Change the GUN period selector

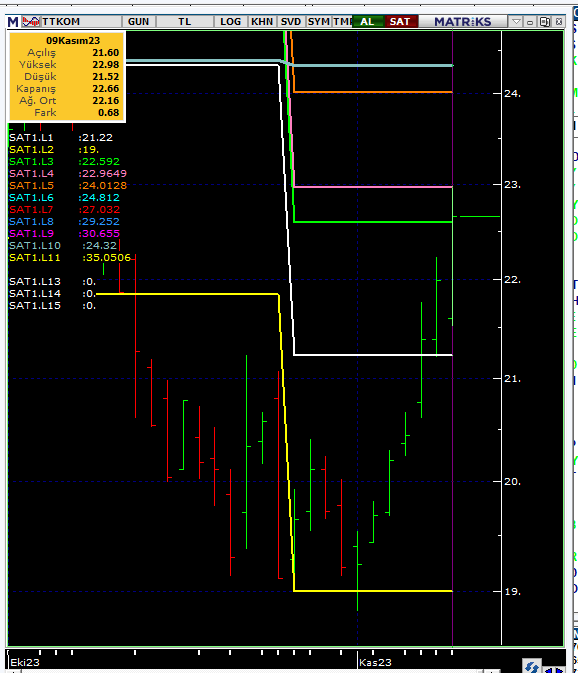click(x=139, y=22)
